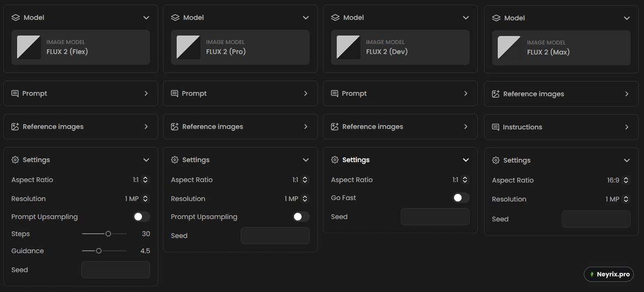Select the FLUX 2 (Dev) image model card

pyautogui.click(x=400, y=47)
